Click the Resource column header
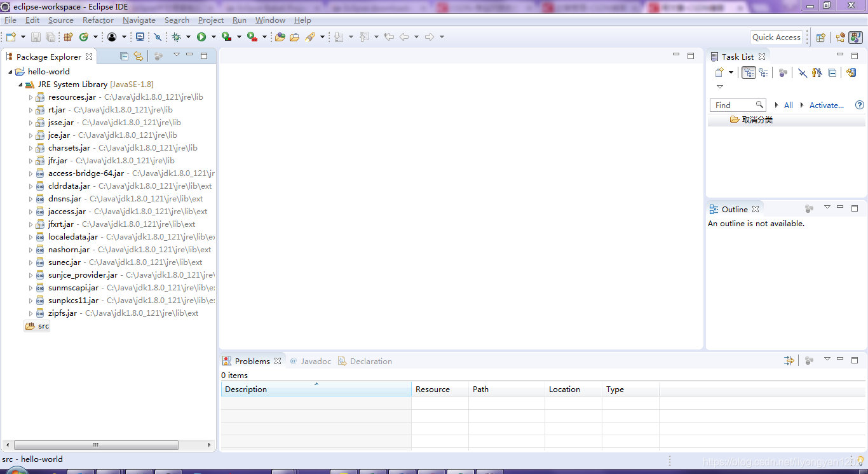The height and width of the screenshot is (474, 868). [x=440, y=389]
